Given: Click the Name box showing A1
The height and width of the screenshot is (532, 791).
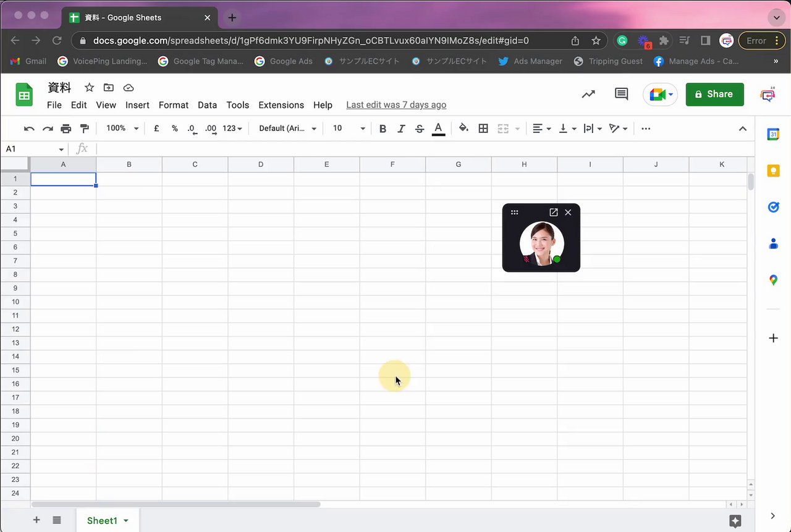Looking at the screenshot, I should 35,149.
